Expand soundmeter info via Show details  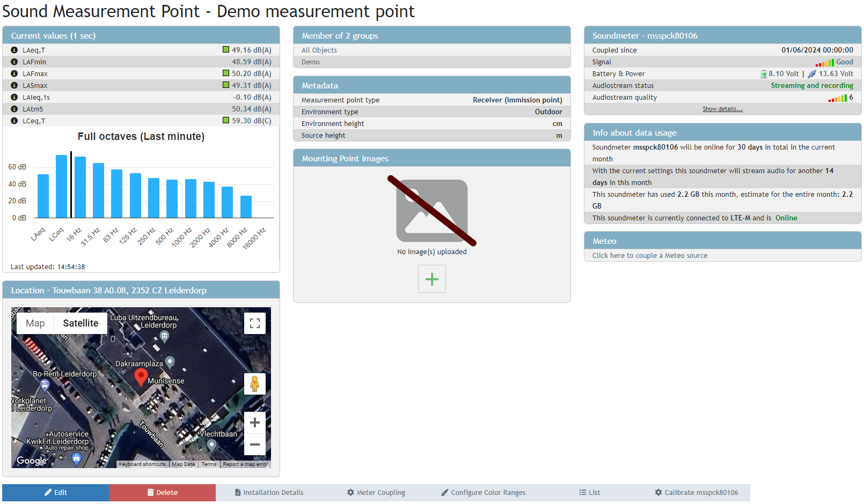[722, 109]
